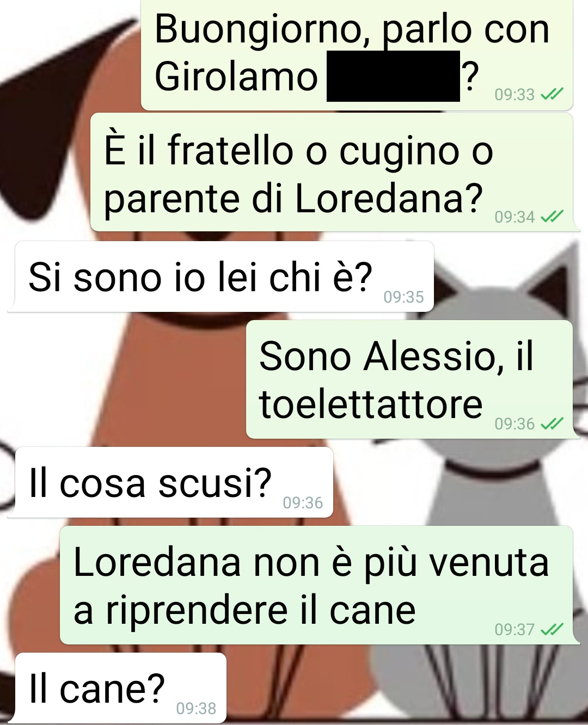Select the 'Buongiorno, parlo con Girolamo' message
This screenshot has height=725, width=588.
357,54
